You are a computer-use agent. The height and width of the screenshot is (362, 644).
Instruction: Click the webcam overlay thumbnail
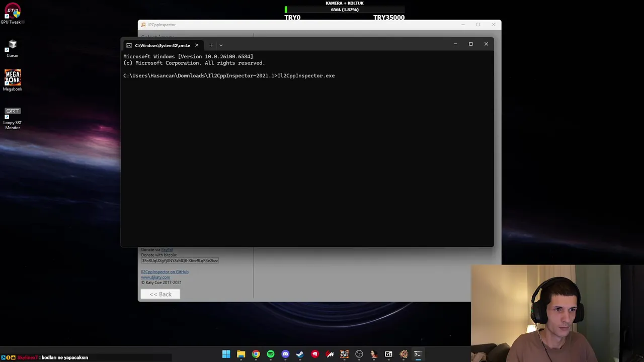point(557,313)
